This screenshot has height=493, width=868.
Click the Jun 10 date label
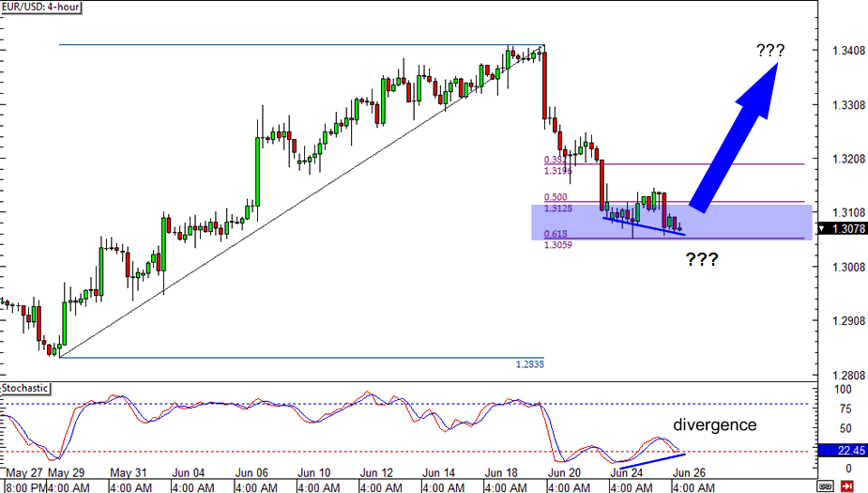313,473
